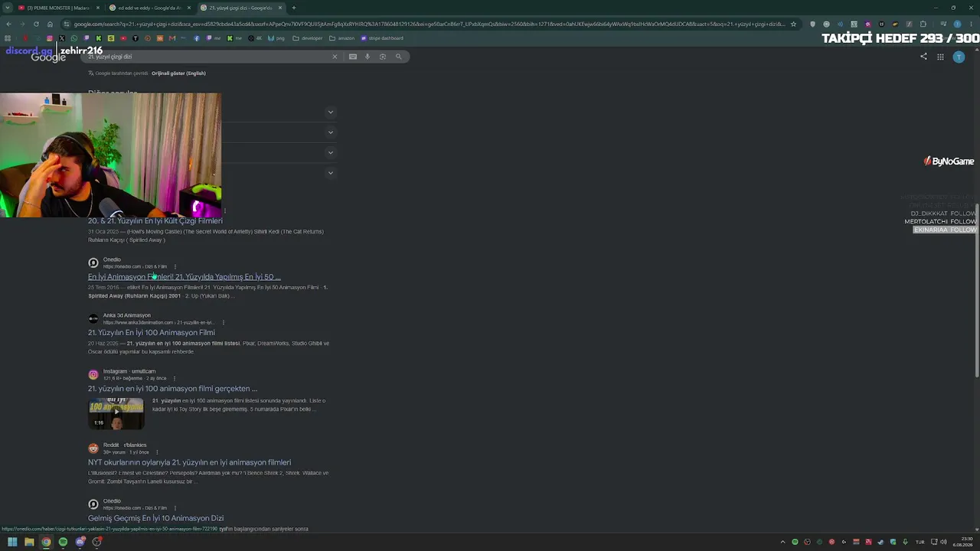
Task: Open the developer bookmarks folder
Action: point(307,38)
